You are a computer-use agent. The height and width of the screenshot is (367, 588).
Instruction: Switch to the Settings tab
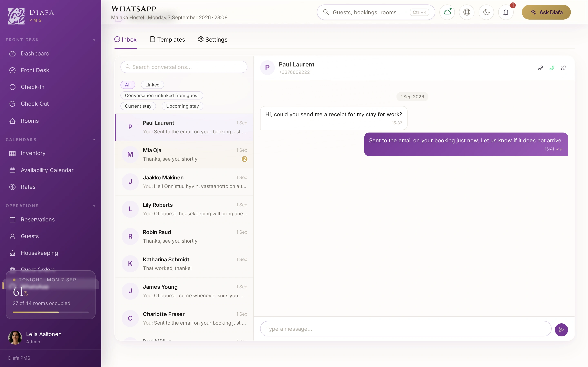213,40
